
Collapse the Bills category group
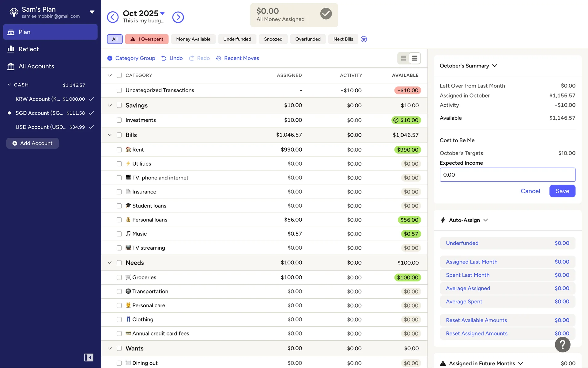pyautogui.click(x=110, y=135)
